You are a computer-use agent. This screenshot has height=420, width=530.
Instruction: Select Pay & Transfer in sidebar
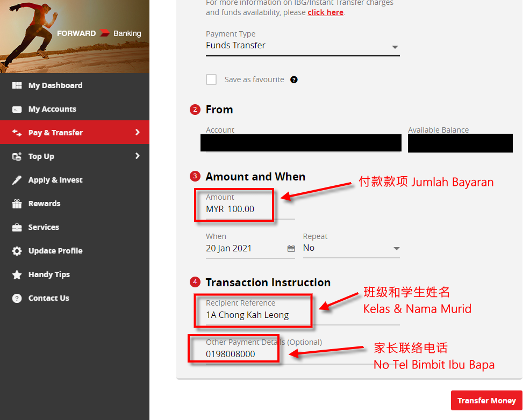[74, 133]
